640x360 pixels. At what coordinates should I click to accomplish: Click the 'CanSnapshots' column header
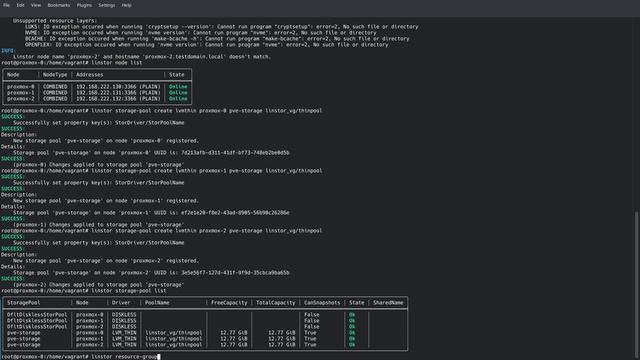coord(322,302)
